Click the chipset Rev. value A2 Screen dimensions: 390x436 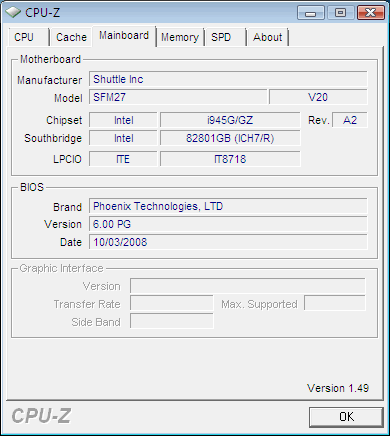click(350, 120)
